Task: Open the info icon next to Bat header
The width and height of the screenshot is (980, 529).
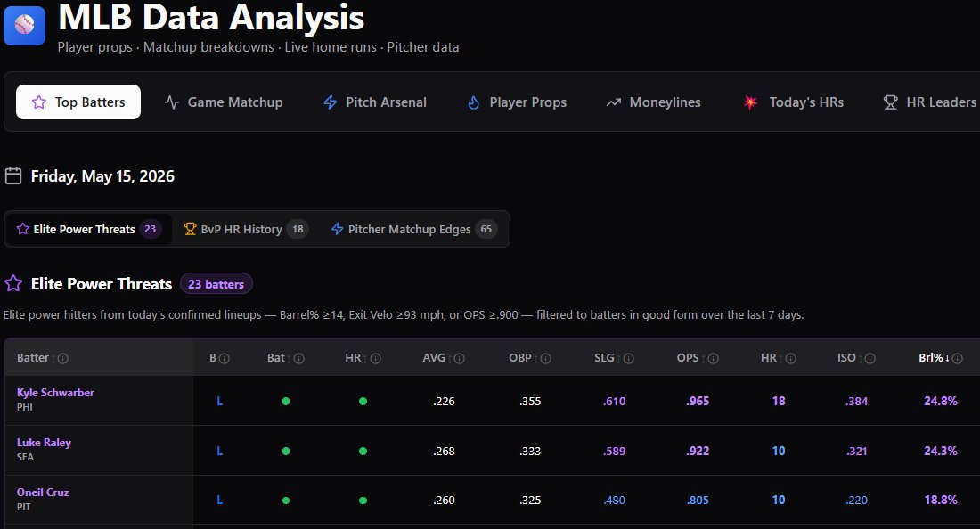Action: pos(299,358)
